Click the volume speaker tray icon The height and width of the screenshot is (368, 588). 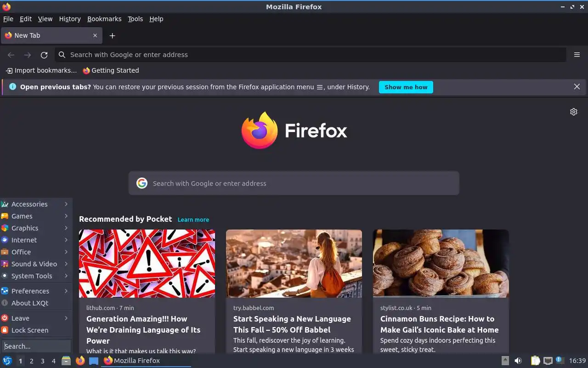[518, 361]
